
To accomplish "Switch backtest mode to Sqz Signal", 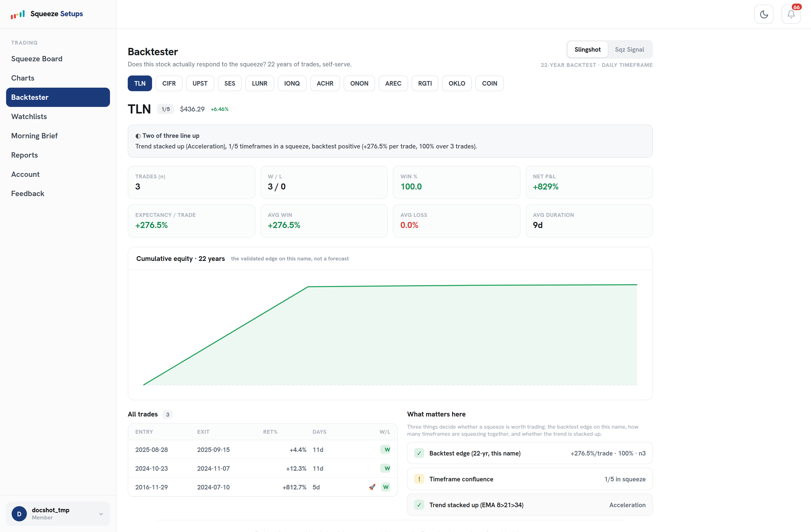I will [x=629, y=49].
